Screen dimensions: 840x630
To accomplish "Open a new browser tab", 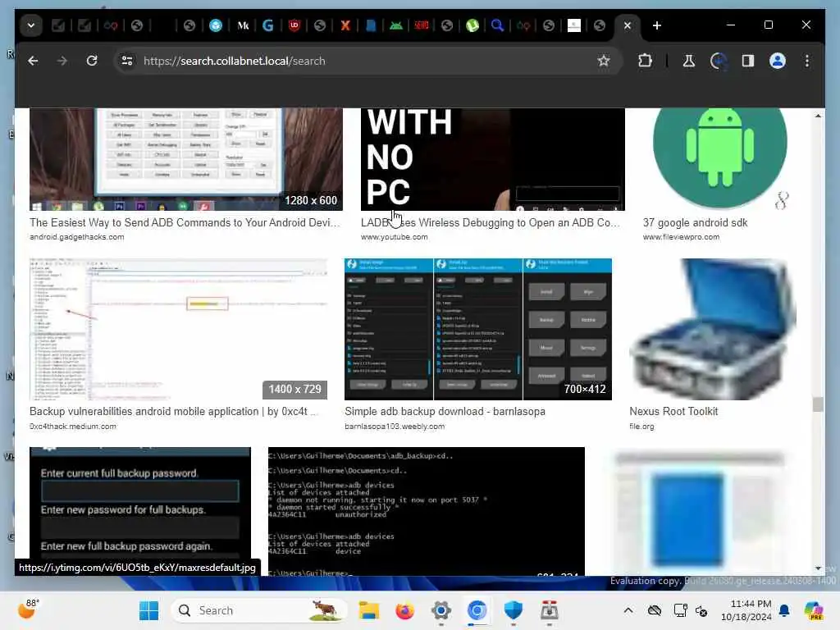I will [x=657, y=25].
